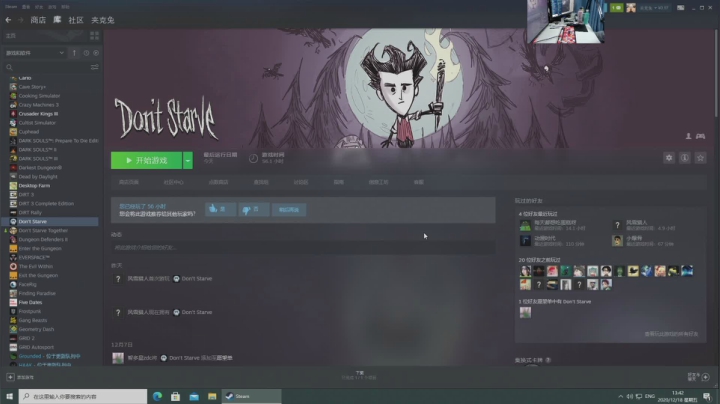Click the wishlist friend avatar thumbnail
The height and width of the screenshot is (404, 720).
pos(525,312)
